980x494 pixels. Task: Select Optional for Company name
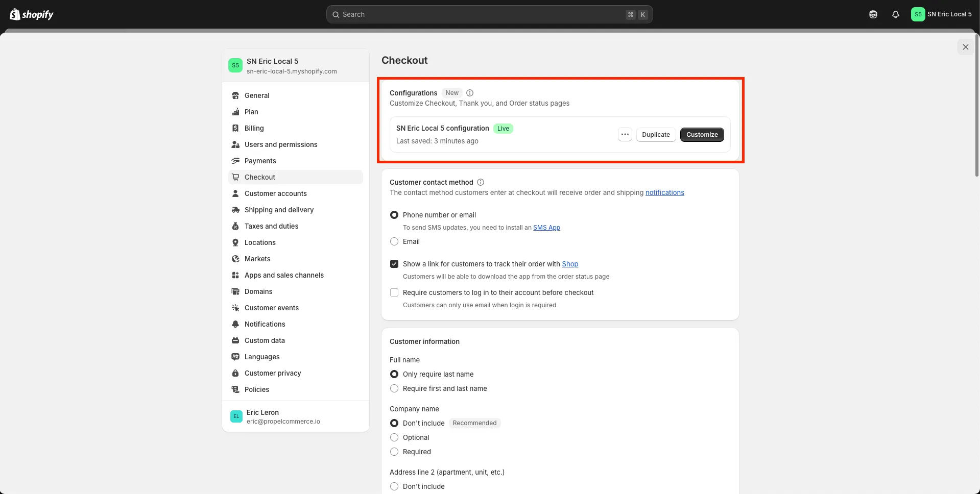tap(394, 437)
